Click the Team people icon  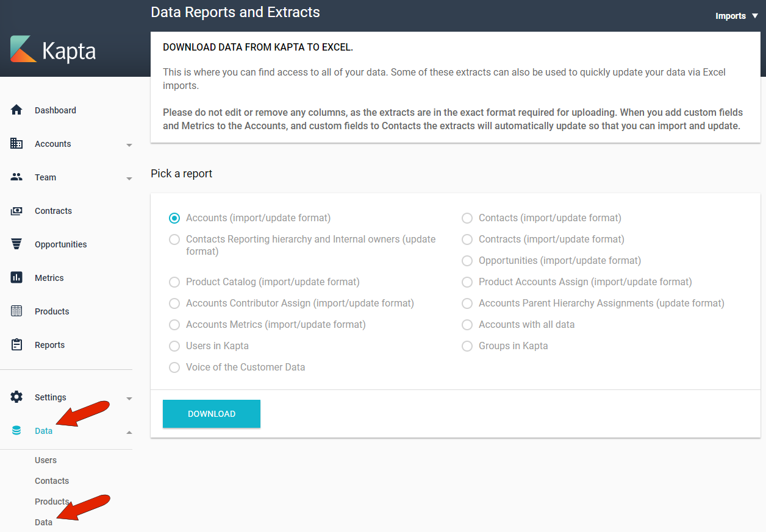point(16,177)
